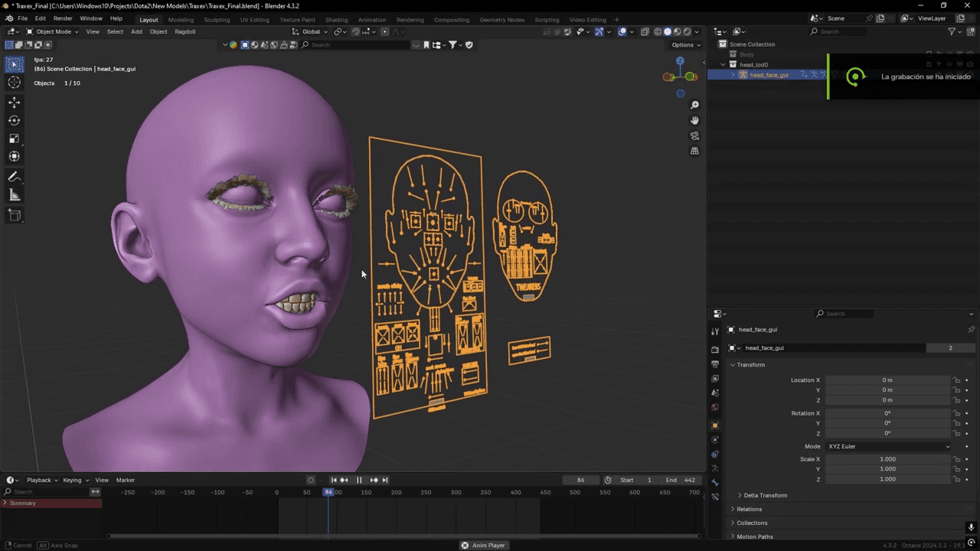This screenshot has height=551, width=980.
Task: Expand the Summary channel row
Action: click(x=6, y=503)
